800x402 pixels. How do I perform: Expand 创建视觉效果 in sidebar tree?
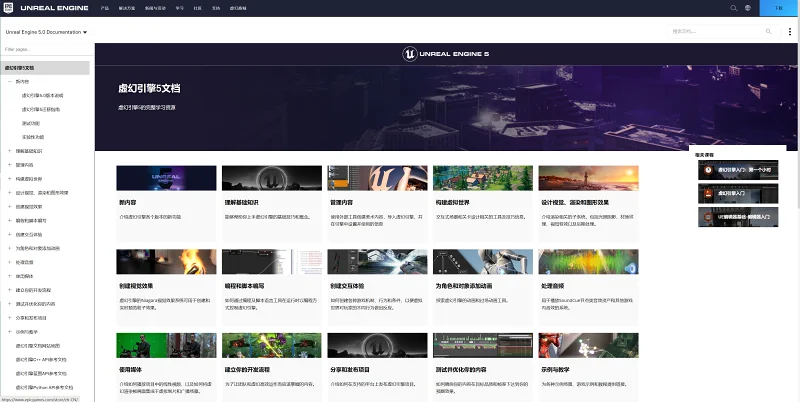point(10,207)
